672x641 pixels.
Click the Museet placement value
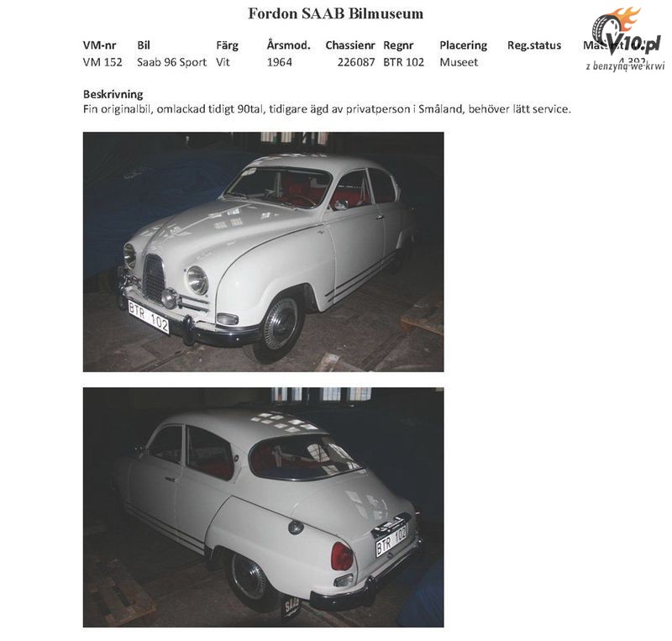pyautogui.click(x=459, y=62)
